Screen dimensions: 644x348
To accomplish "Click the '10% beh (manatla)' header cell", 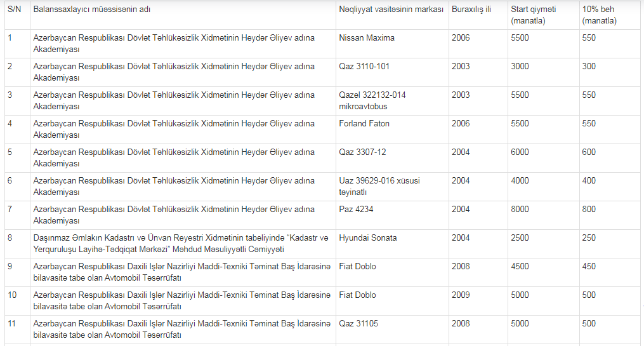I will [x=611, y=15].
